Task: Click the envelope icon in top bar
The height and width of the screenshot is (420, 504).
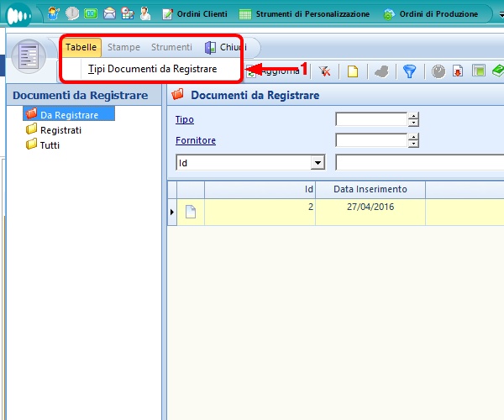Action: 109,14
